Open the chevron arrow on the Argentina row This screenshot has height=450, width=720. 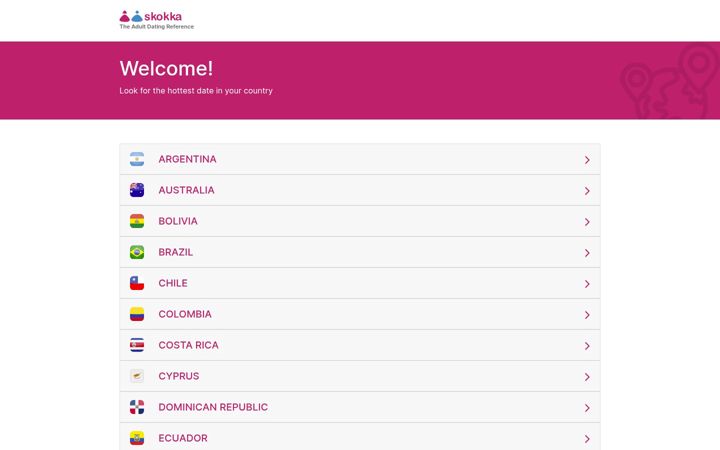point(587,160)
